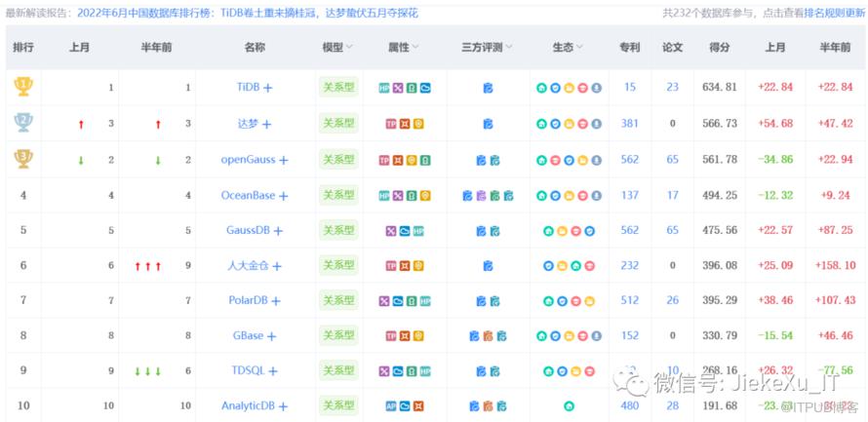
Task: Click the blue cloud attribute icon in TiDB row
Action: coord(425,88)
